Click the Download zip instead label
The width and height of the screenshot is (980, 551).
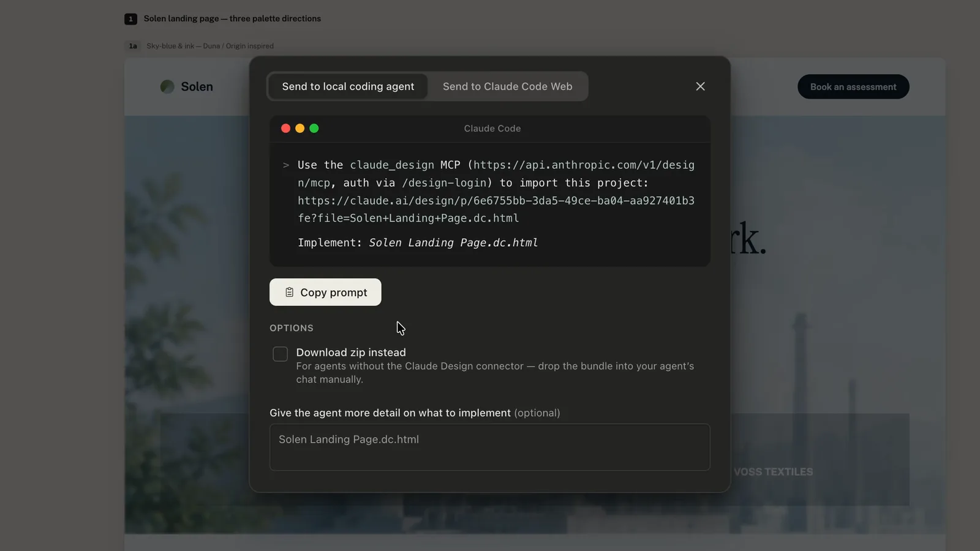[351, 352]
